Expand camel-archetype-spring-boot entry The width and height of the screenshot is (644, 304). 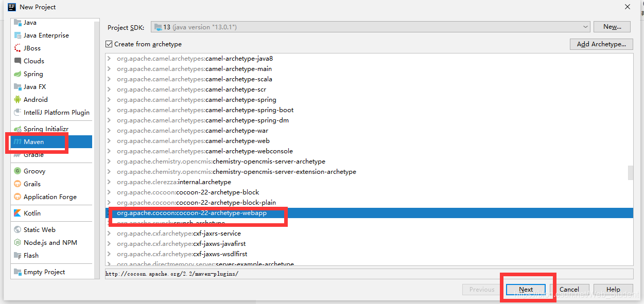click(109, 110)
